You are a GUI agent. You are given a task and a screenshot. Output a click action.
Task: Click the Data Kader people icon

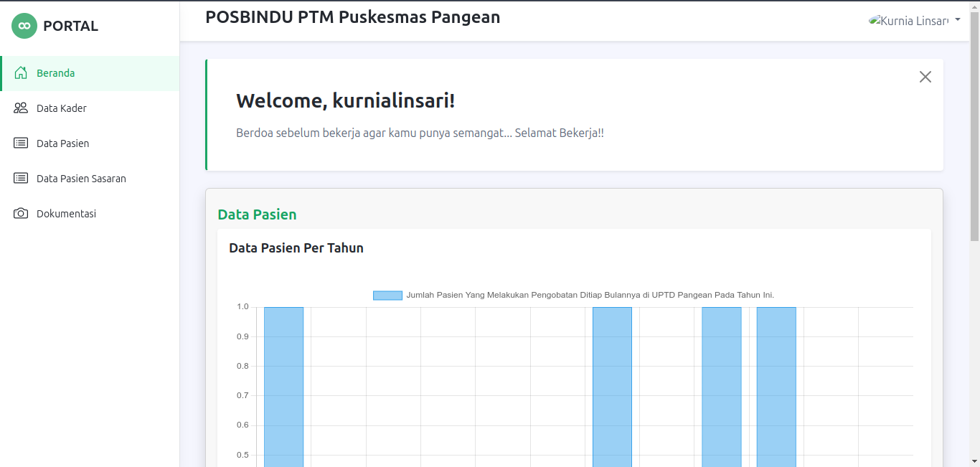coord(21,108)
